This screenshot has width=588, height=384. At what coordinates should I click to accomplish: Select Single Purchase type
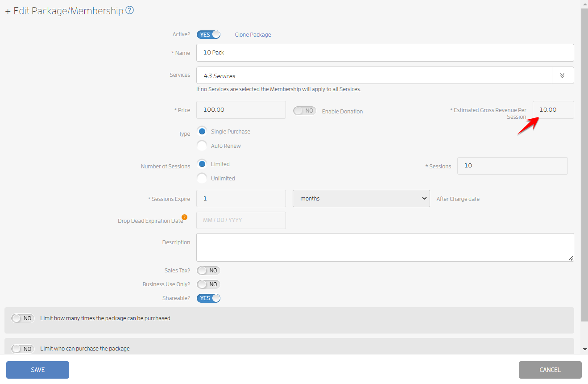(202, 131)
